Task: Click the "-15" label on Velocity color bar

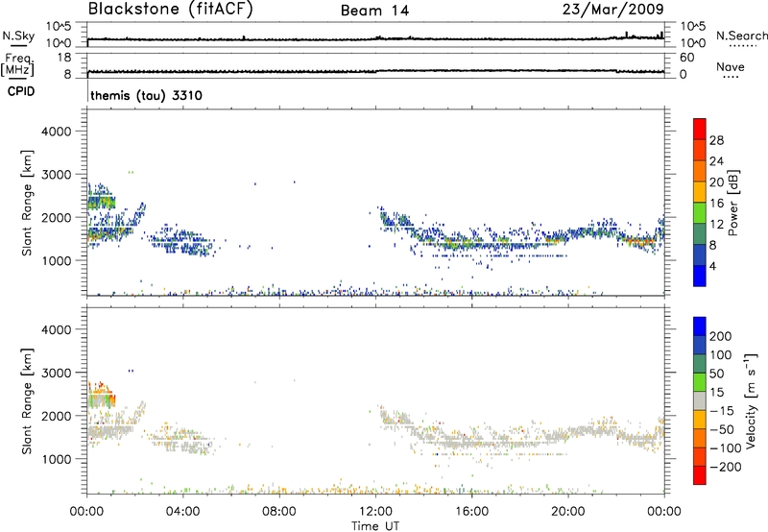Action: (x=720, y=411)
